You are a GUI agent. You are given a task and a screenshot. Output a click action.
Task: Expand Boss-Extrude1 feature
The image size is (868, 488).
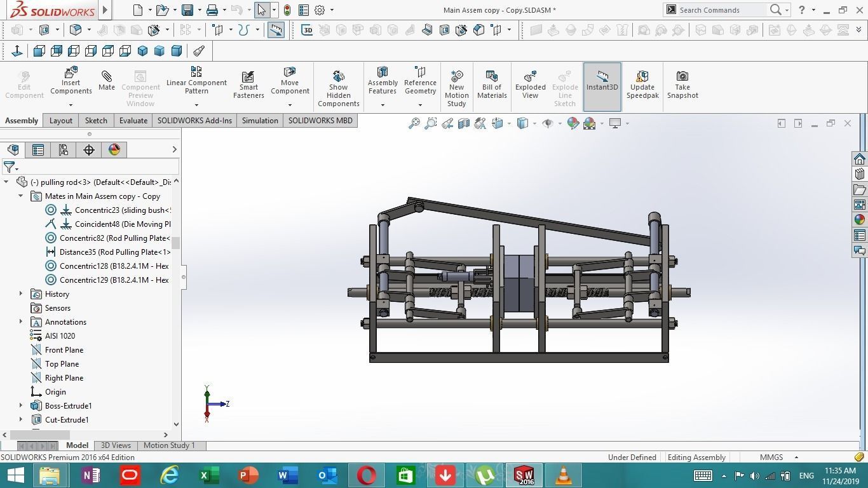[x=21, y=406]
